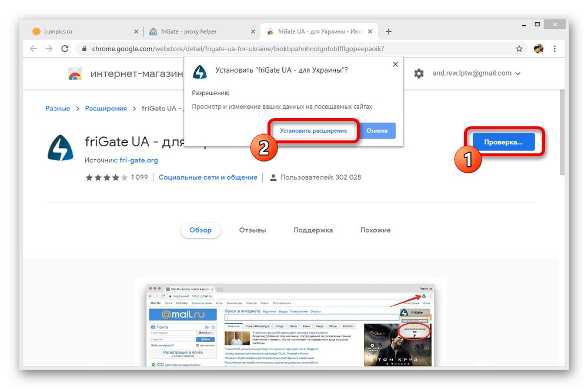This screenshot has width=588, height=389.
Task: Open the Расширения breadcrumb link
Action: pos(106,108)
